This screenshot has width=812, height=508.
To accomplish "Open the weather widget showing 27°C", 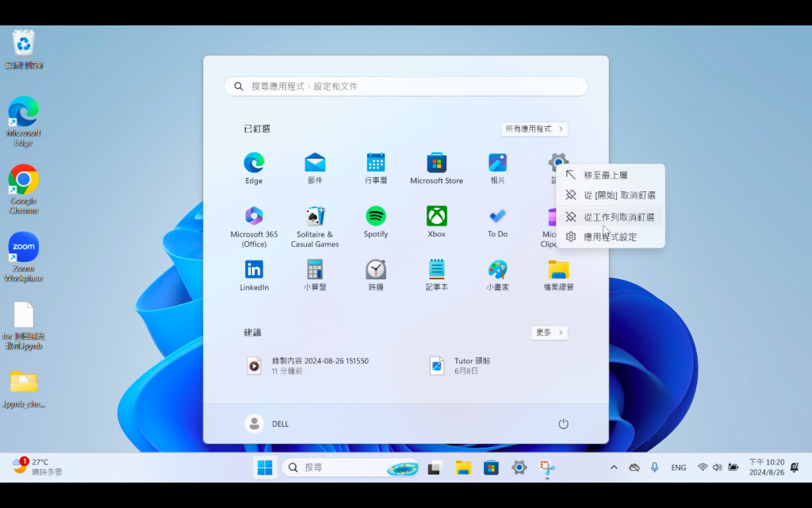I will tap(37, 467).
